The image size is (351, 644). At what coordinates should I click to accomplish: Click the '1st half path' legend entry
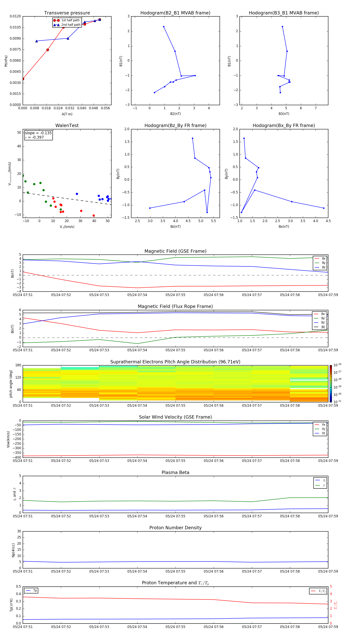click(67, 20)
